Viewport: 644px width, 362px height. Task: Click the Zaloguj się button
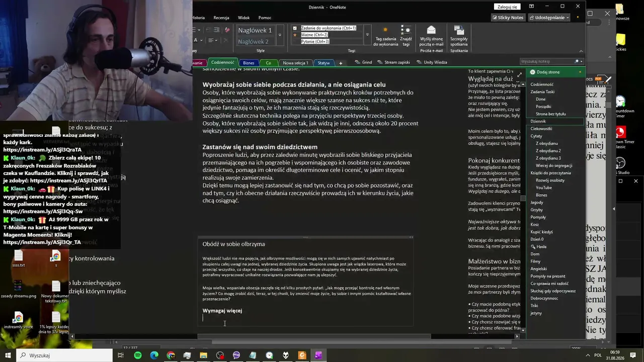coord(507,7)
